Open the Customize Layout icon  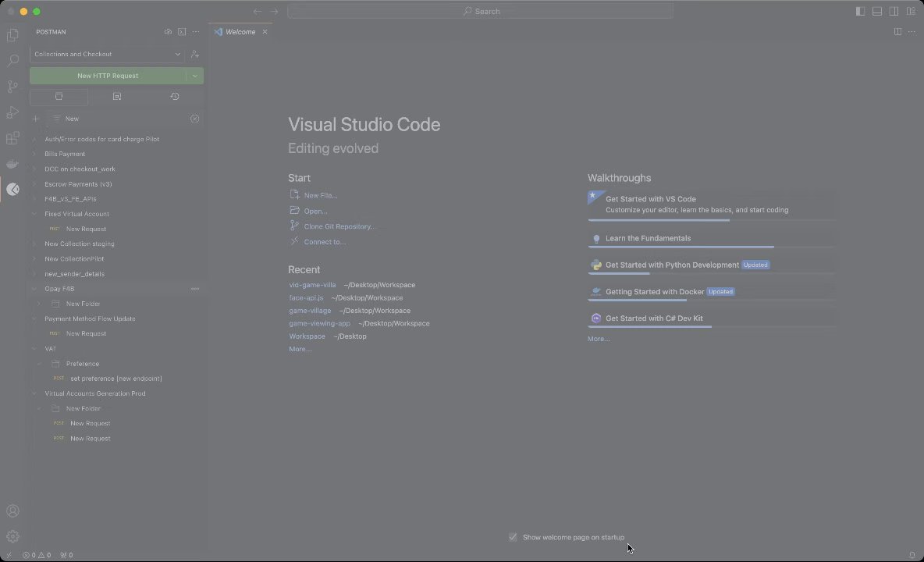pyautogui.click(x=911, y=11)
